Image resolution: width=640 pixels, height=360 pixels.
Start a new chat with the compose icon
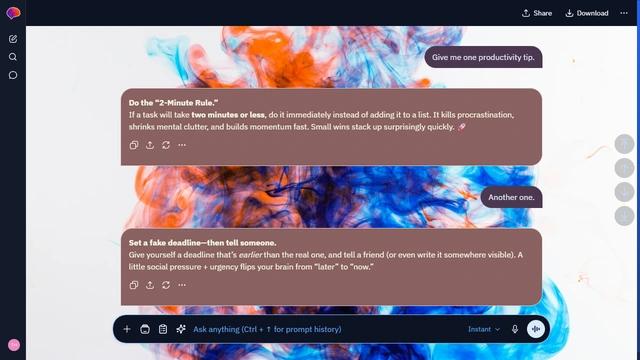pos(13,39)
